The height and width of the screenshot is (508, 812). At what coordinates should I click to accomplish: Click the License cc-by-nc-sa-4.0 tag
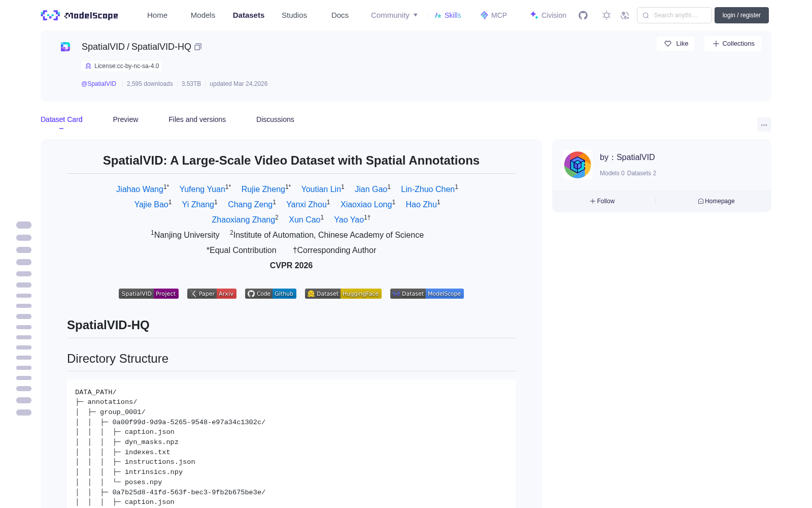tap(122, 66)
